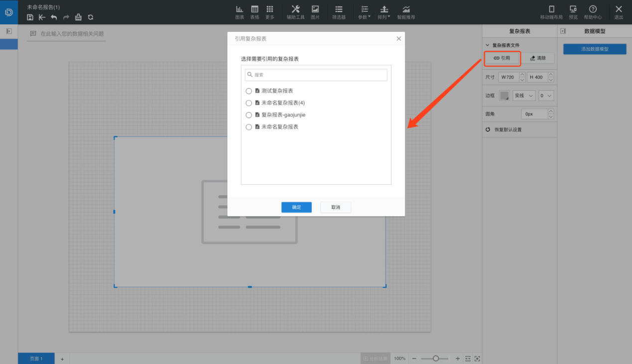Screen dimensions: 632x364
Task: Select the 测试复杂报表 radio option
Action: [x=249, y=91]
